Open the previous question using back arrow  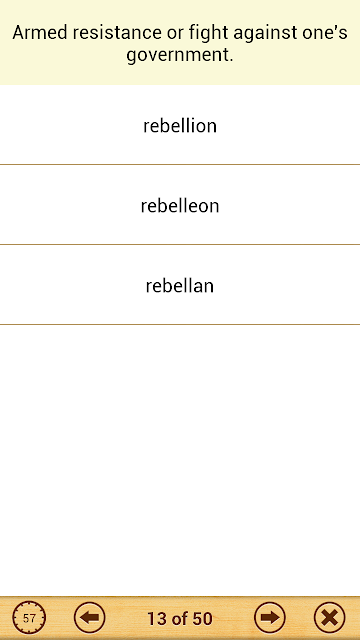point(89,618)
